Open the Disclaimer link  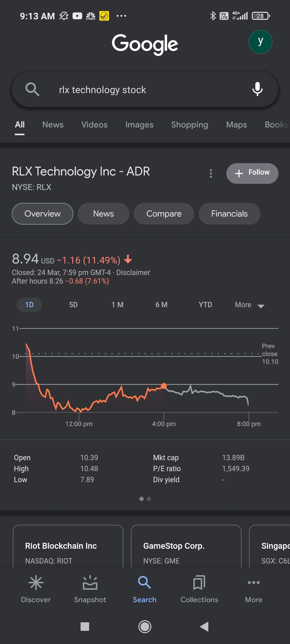point(133,273)
